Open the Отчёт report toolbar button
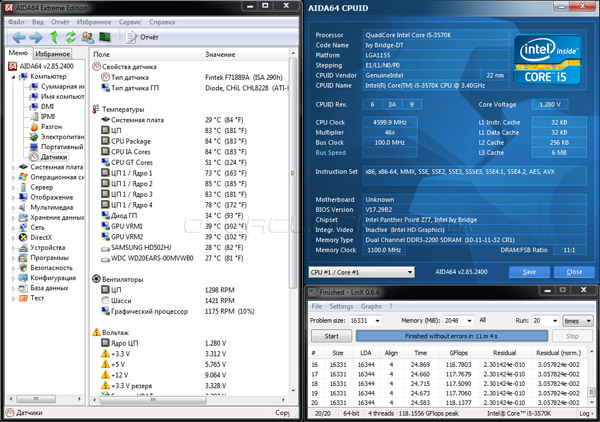600x422 pixels. click(143, 36)
